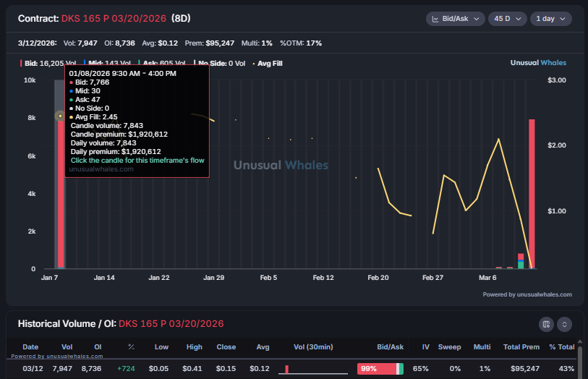Sort table by Total Prem column
The height and width of the screenshot is (379, 588).
521,346
